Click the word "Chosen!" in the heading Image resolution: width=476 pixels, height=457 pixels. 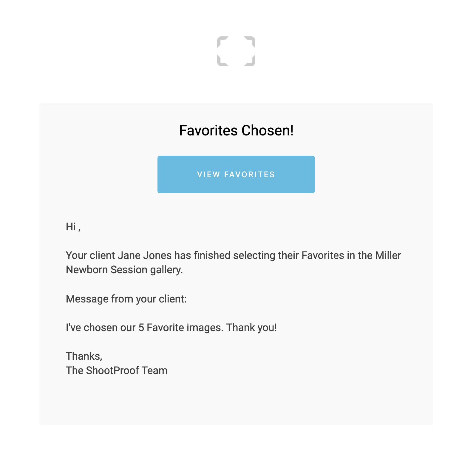coord(268,130)
